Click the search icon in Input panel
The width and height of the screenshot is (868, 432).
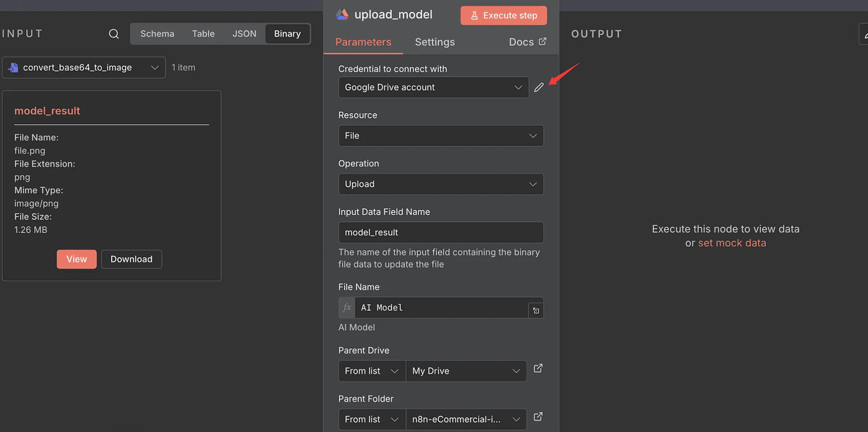pos(114,34)
